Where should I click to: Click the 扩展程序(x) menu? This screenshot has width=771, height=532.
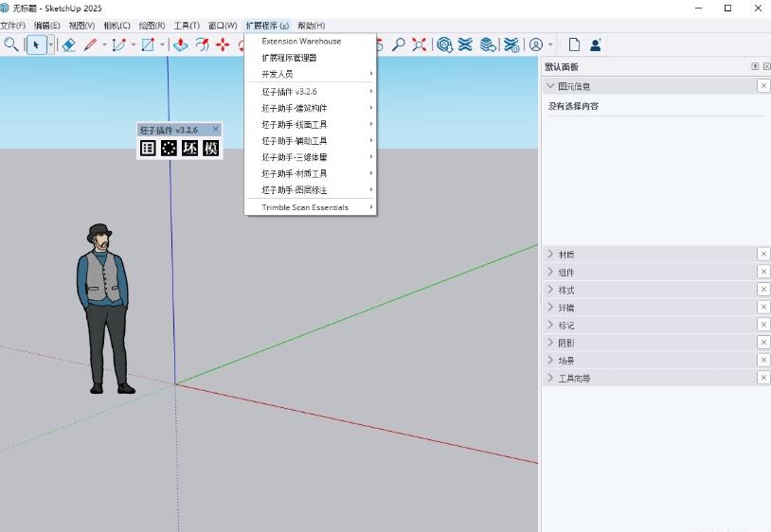[267, 26]
